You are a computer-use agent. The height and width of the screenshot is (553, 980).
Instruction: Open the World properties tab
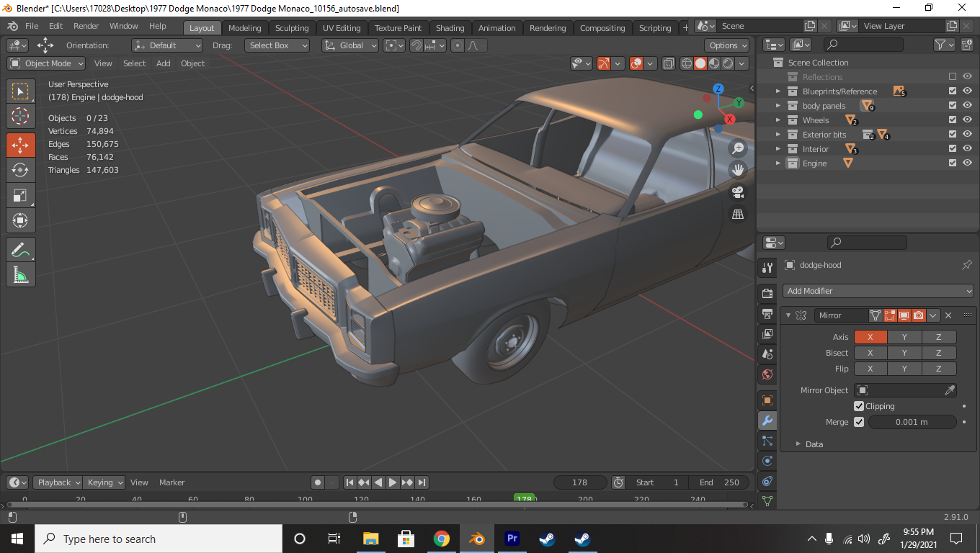[x=767, y=374]
